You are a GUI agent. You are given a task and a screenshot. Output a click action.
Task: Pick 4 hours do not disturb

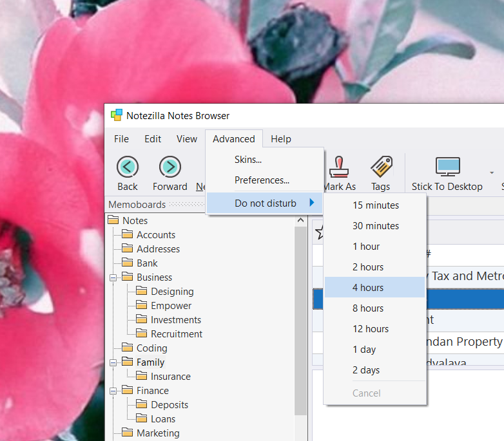375,287
